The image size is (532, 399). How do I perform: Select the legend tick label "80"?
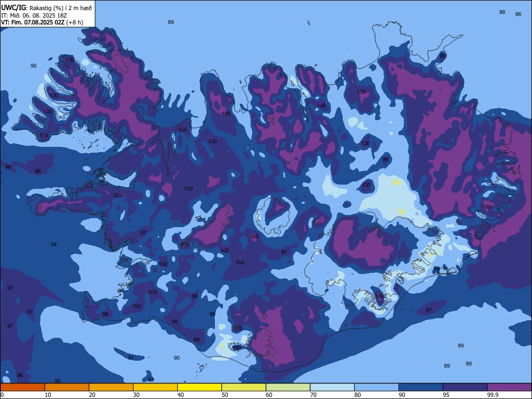point(358,395)
